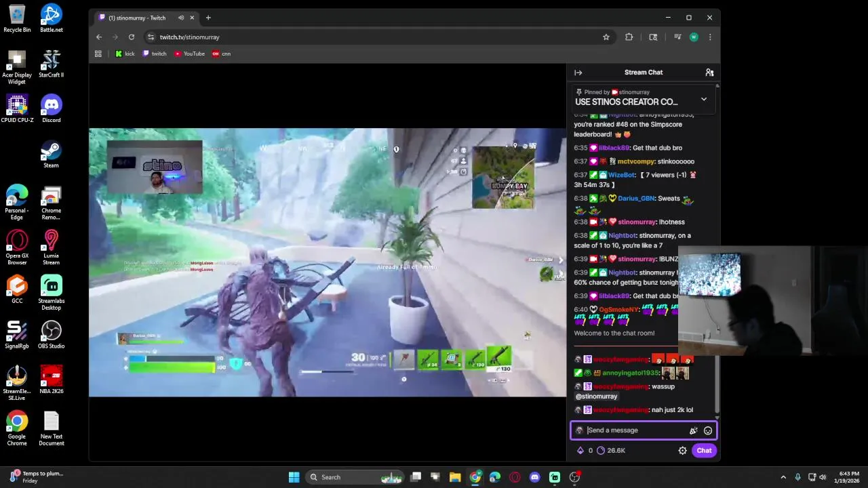This screenshot has width=868, height=488.
Task: Open Lumia Stream desktop icon
Action: (x=51, y=247)
